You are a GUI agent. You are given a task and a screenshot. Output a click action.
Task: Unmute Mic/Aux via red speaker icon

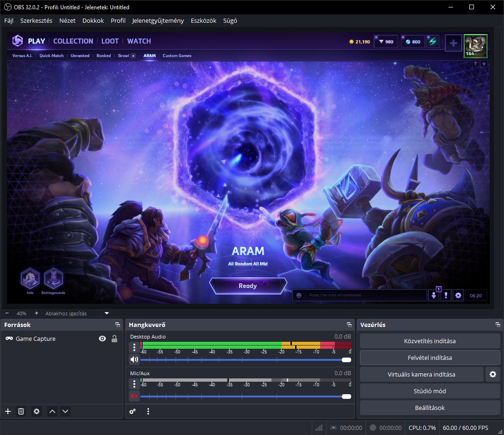(134, 396)
